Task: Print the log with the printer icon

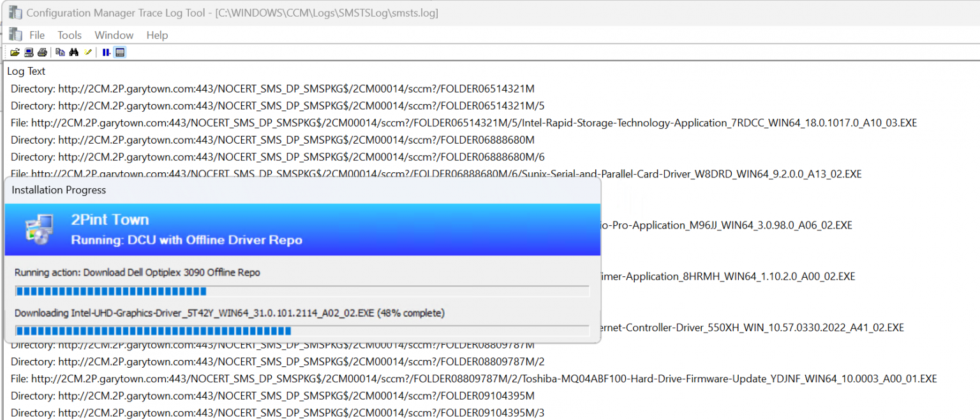Action: [x=42, y=52]
